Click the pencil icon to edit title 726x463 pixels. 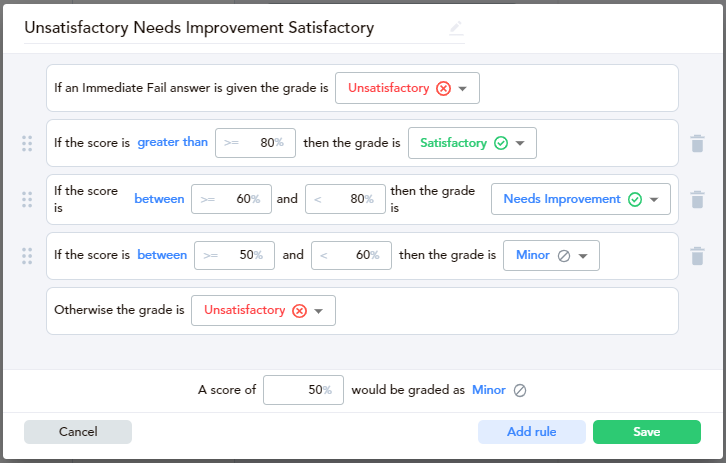coord(456,28)
